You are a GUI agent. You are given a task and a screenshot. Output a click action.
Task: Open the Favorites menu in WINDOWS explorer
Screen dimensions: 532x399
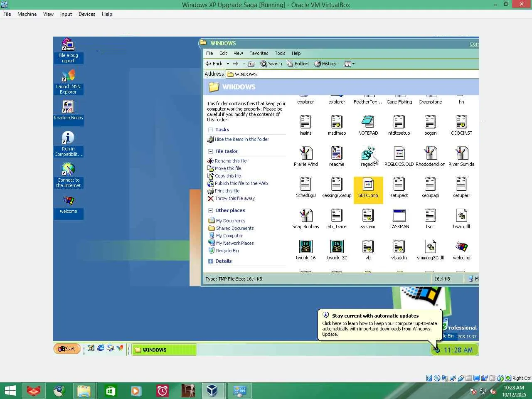click(x=259, y=53)
